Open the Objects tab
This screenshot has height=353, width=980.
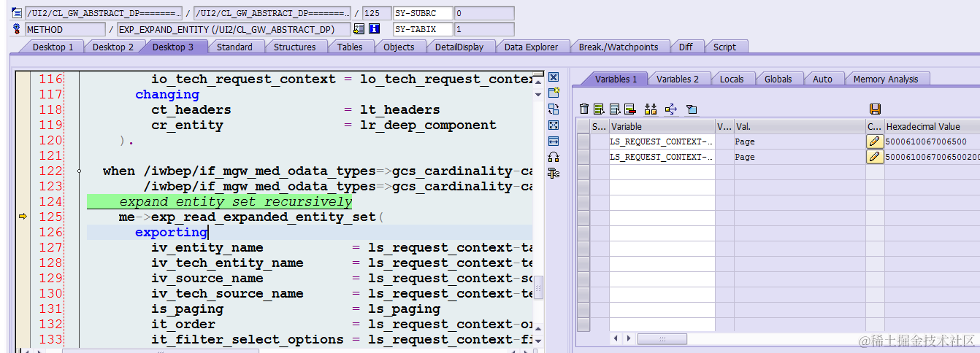coord(399,47)
